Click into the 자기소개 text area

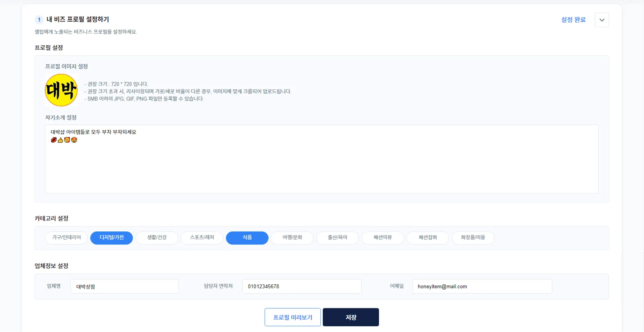click(x=322, y=159)
